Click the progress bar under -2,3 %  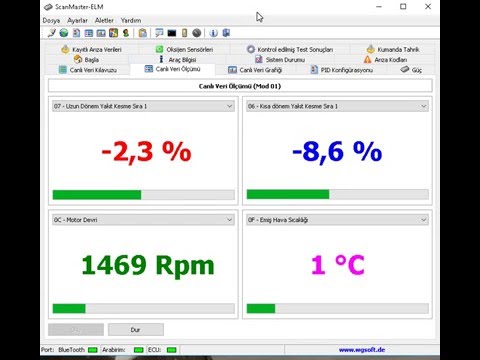(143, 195)
